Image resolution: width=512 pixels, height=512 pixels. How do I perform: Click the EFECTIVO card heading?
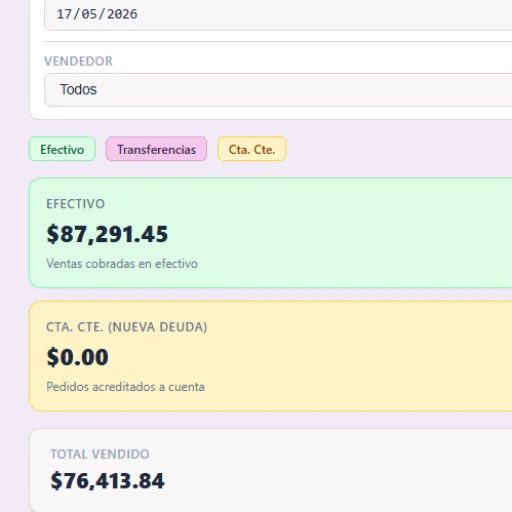(76, 204)
